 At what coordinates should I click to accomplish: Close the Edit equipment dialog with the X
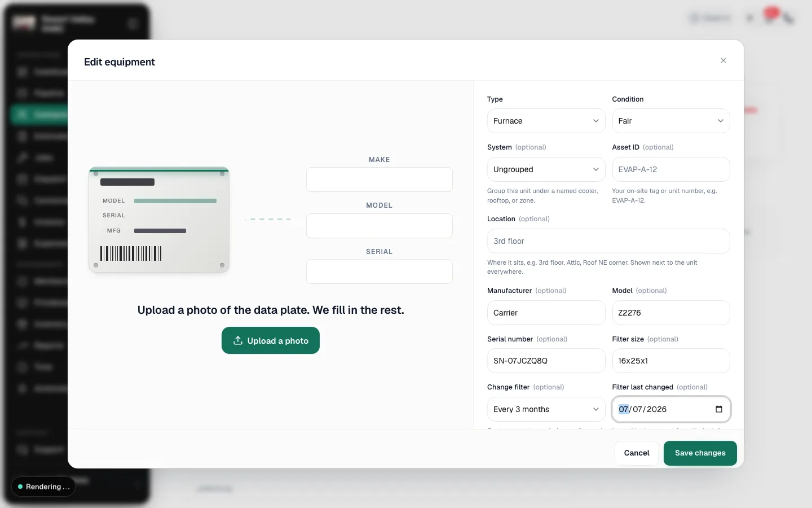pyautogui.click(x=723, y=60)
